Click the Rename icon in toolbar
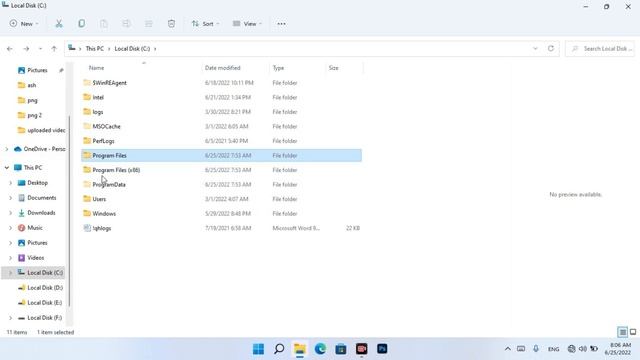The image size is (640, 360). click(126, 24)
